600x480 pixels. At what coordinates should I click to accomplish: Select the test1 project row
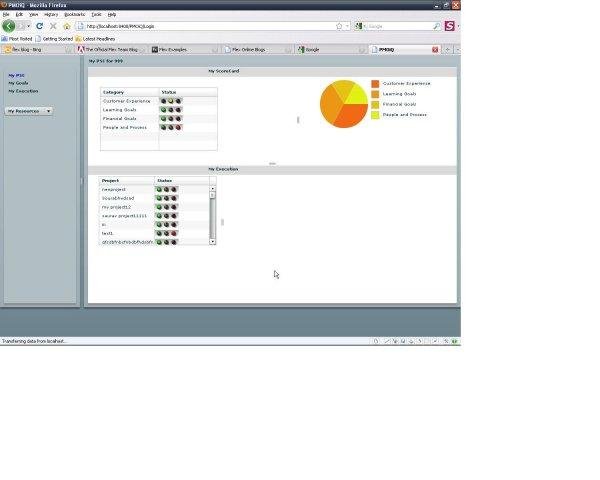click(154, 233)
